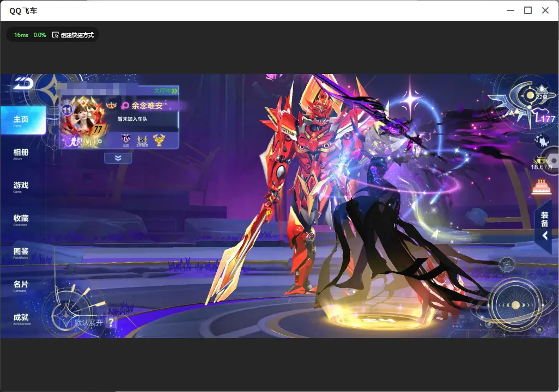Switch to the 相册 Album tab
Viewport: 559px width, 392px height.
coord(21,154)
